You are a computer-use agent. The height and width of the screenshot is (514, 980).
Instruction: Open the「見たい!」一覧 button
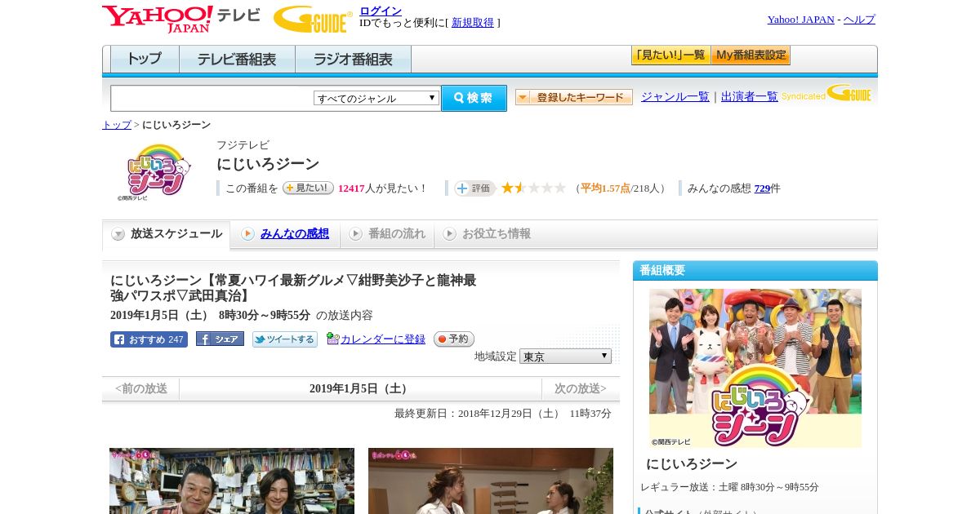(x=670, y=55)
